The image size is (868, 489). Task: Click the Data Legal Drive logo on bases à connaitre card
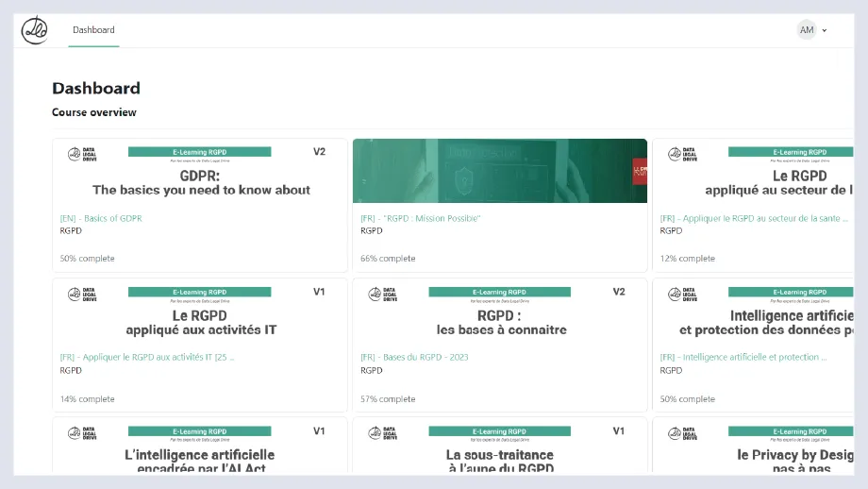382,295
